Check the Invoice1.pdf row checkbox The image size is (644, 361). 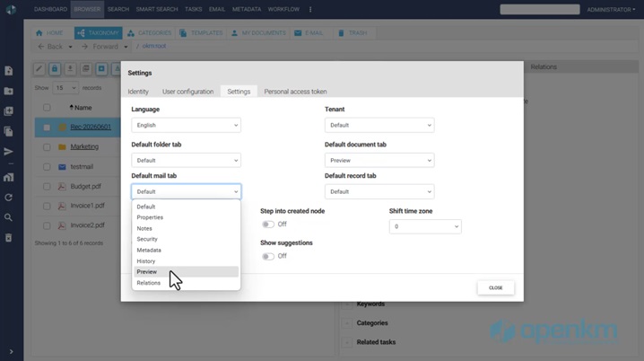coord(47,206)
